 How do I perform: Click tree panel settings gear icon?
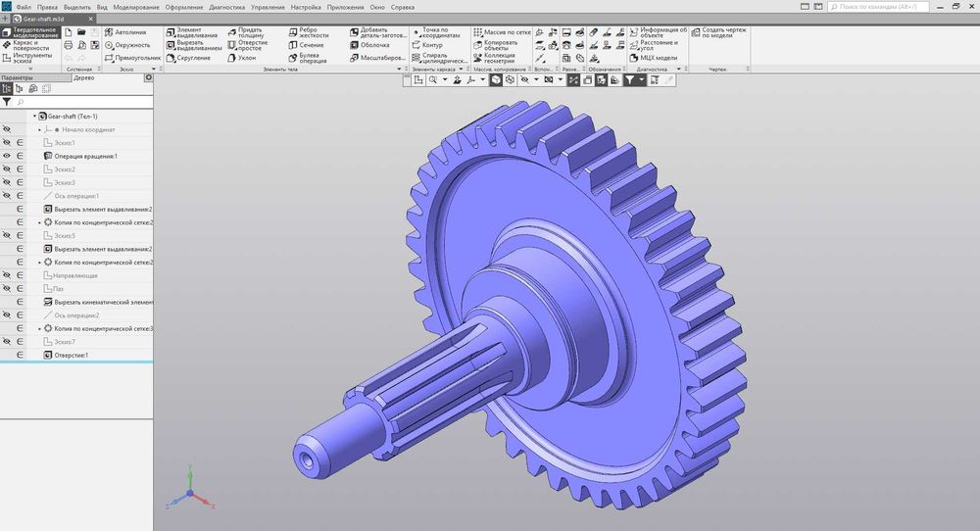(x=148, y=77)
